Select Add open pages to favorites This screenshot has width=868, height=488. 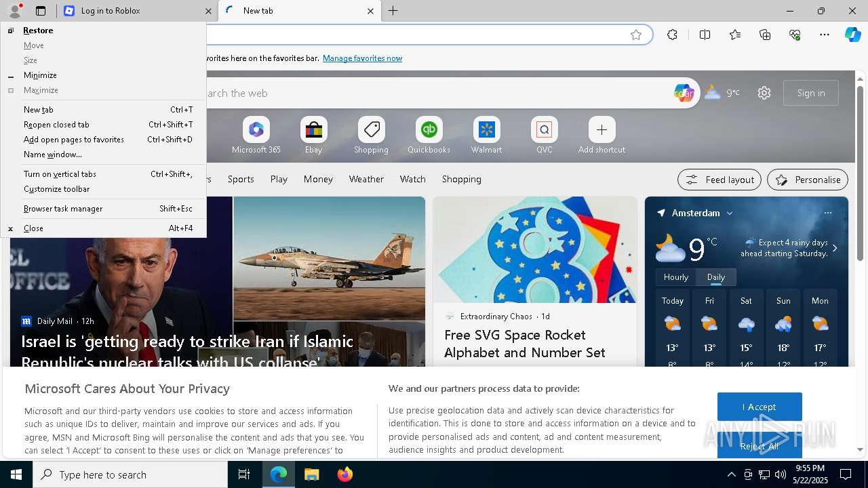[104, 140]
